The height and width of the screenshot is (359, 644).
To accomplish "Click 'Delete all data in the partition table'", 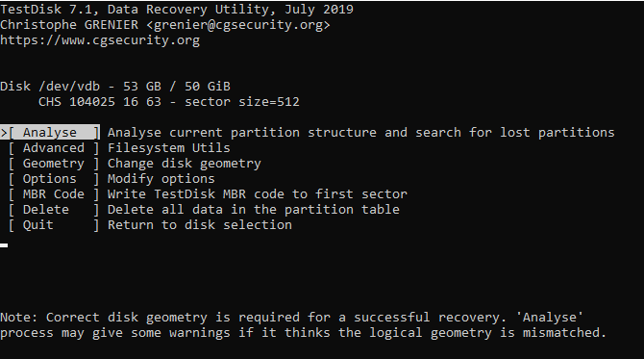I will point(254,210).
